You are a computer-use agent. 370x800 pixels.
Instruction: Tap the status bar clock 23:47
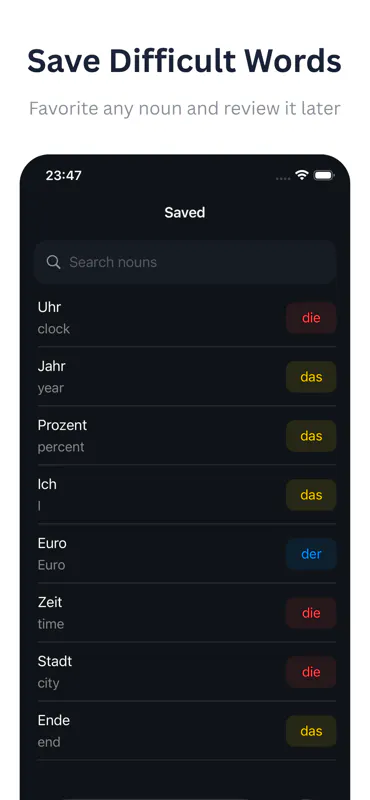tap(63, 176)
